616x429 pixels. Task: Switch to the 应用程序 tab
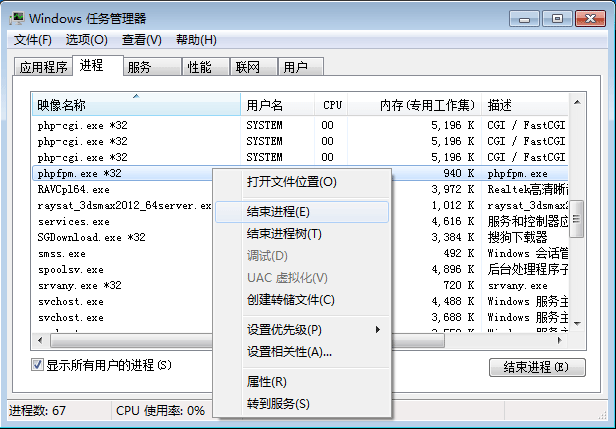[x=43, y=67]
